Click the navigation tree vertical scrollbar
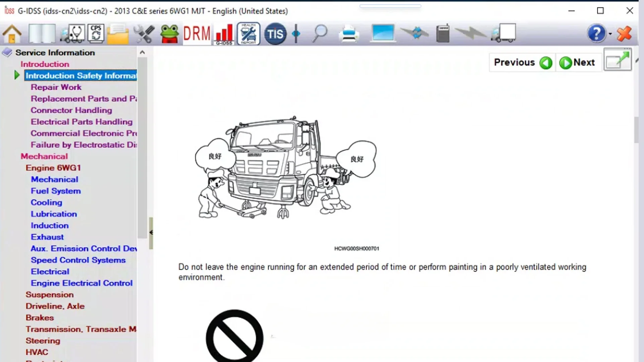This screenshot has height=362, width=644. (142, 147)
